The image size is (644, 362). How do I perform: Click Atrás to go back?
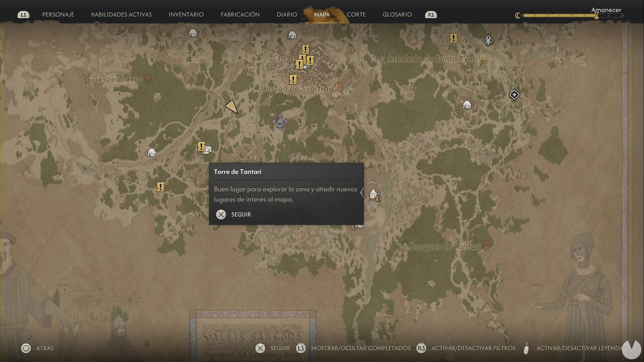coord(38,348)
